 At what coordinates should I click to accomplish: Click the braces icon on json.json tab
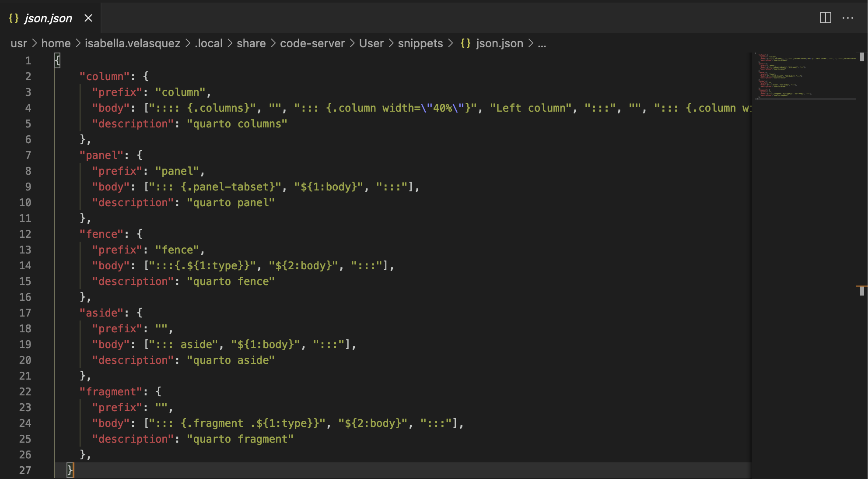coord(14,18)
